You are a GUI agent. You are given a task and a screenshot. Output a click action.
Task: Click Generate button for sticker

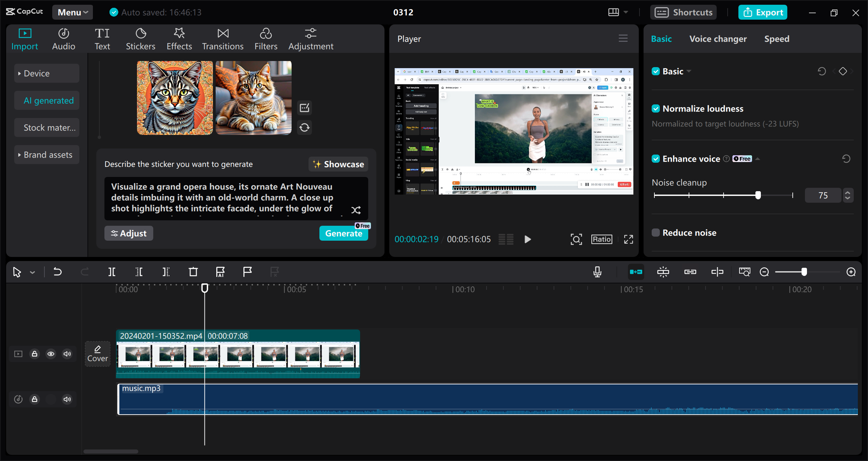[x=343, y=233]
